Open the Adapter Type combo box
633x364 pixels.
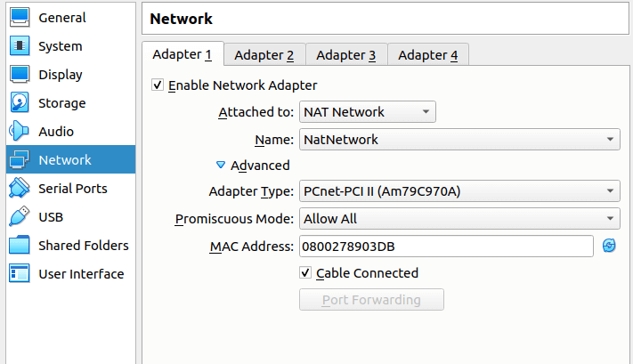point(459,190)
